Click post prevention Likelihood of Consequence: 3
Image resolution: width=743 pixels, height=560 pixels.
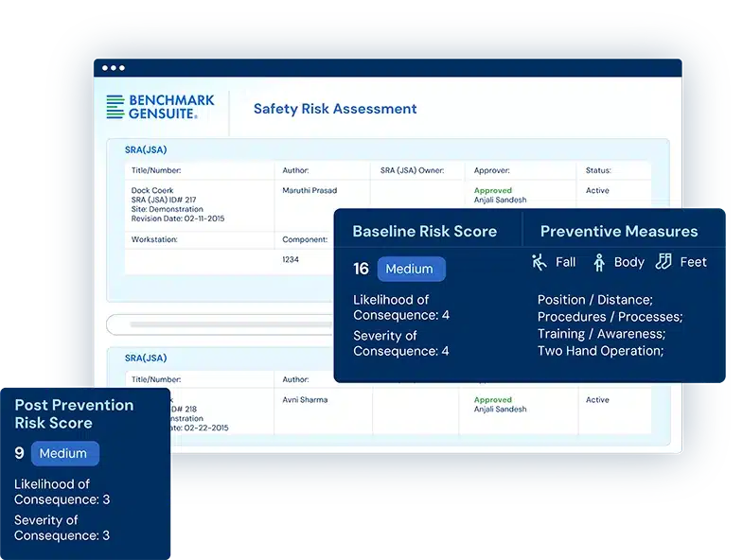pos(62,492)
